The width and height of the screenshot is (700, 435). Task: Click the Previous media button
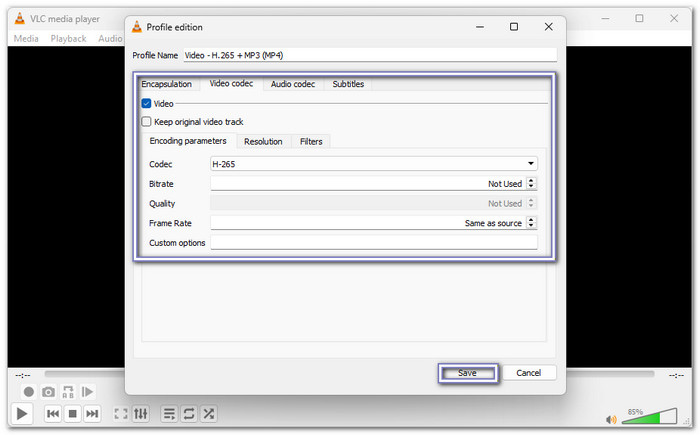pyautogui.click(x=53, y=414)
